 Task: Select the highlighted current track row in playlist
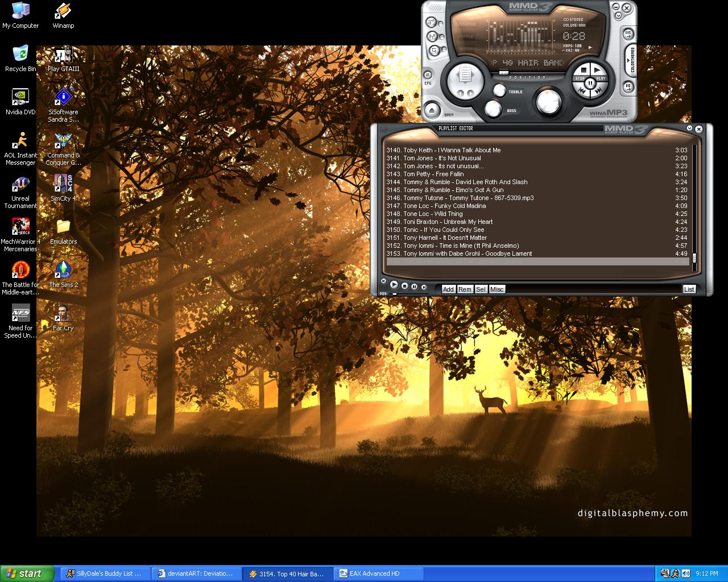[537, 261]
